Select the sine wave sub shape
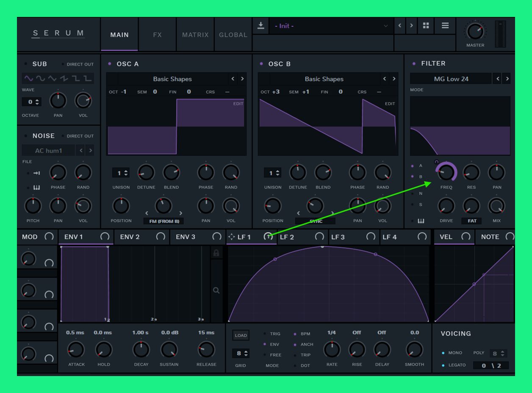 click(x=28, y=79)
